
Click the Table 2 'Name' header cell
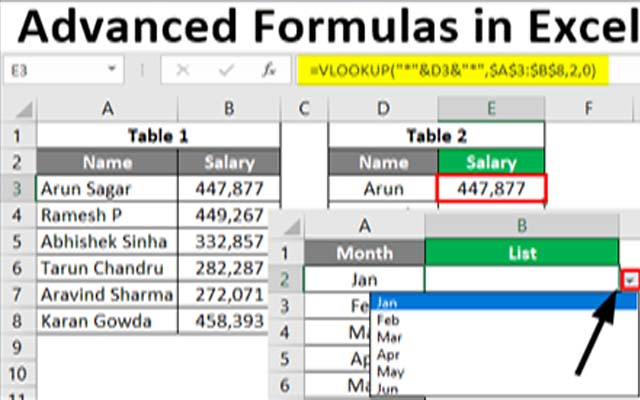(x=383, y=162)
